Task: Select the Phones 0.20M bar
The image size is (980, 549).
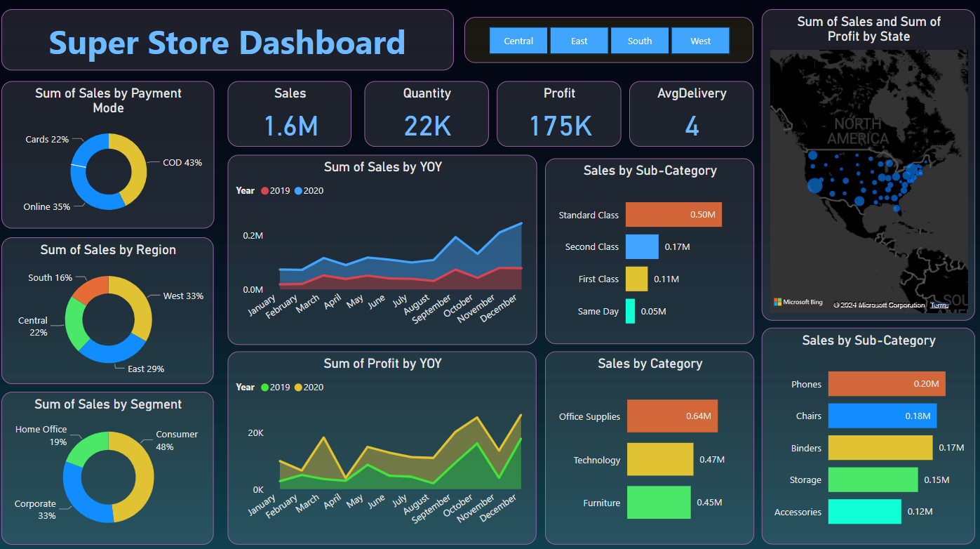Action: (x=887, y=384)
